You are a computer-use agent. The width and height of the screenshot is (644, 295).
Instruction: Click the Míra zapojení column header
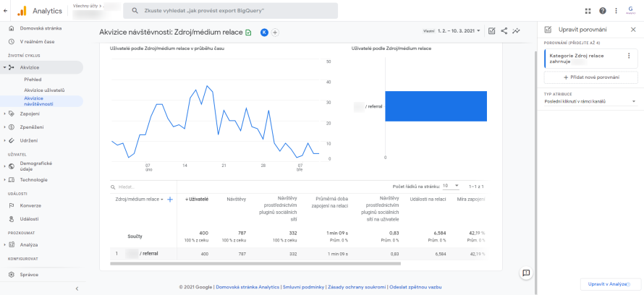tap(471, 199)
